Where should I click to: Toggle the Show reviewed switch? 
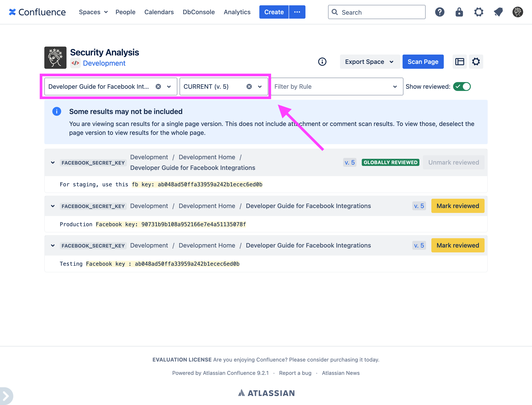tap(462, 87)
